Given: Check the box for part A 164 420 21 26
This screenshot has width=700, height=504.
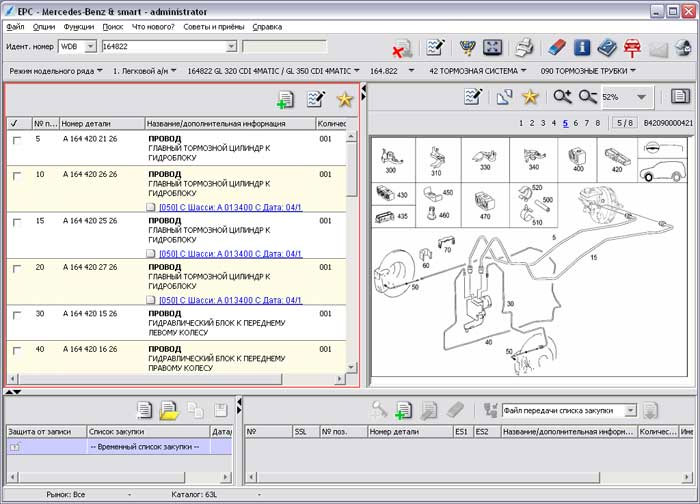Looking at the screenshot, I should click(x=16, y=140).
